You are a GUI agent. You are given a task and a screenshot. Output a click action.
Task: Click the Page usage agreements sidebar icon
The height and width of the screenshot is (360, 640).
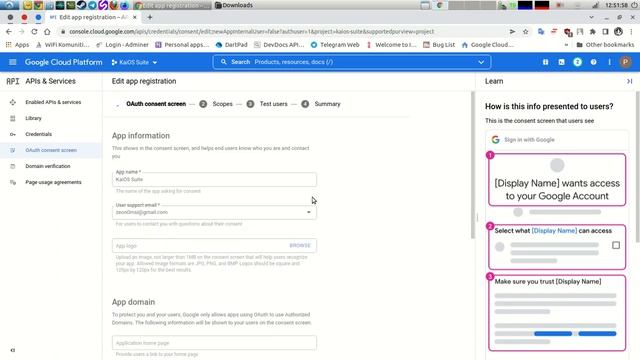pos(13,182)
